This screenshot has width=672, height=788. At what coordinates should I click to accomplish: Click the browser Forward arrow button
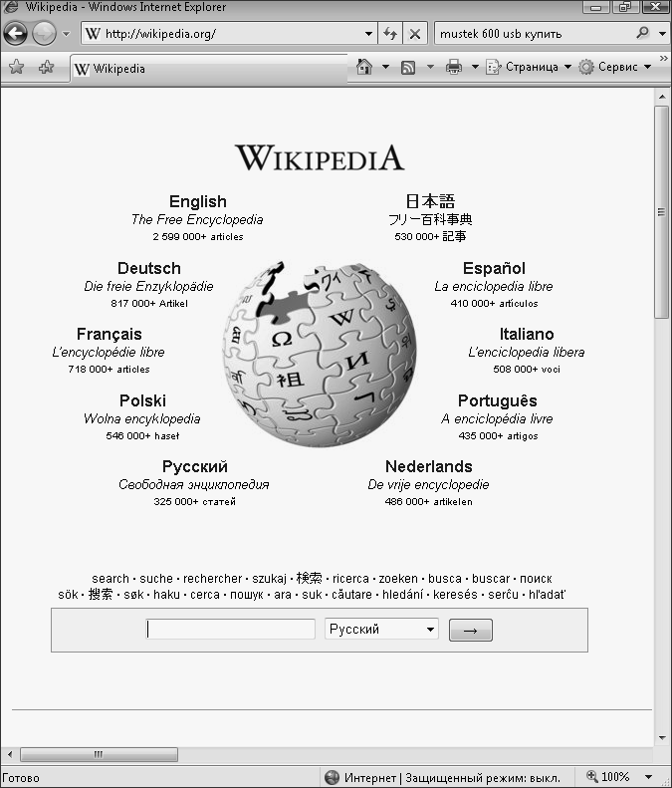tap(44, 34)
